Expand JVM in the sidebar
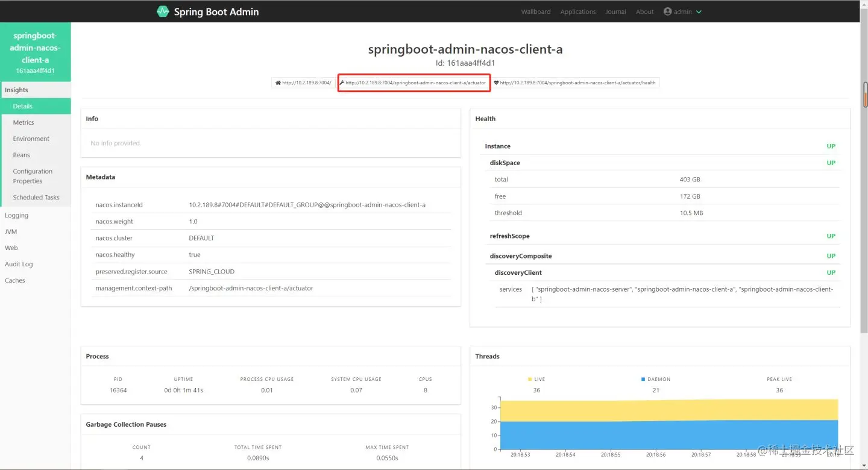This screenshot has width=868, height=470. coord(36,231)
